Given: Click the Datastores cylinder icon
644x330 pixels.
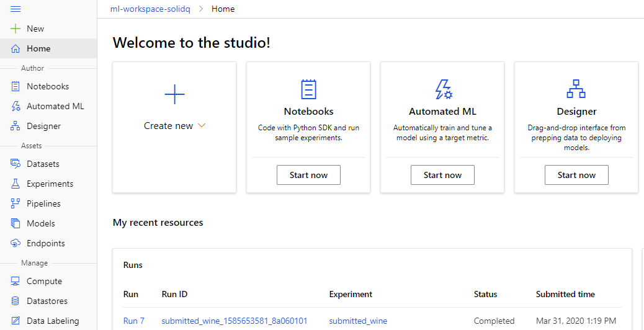Looking at the screenshot, I should tap(16, 301).
